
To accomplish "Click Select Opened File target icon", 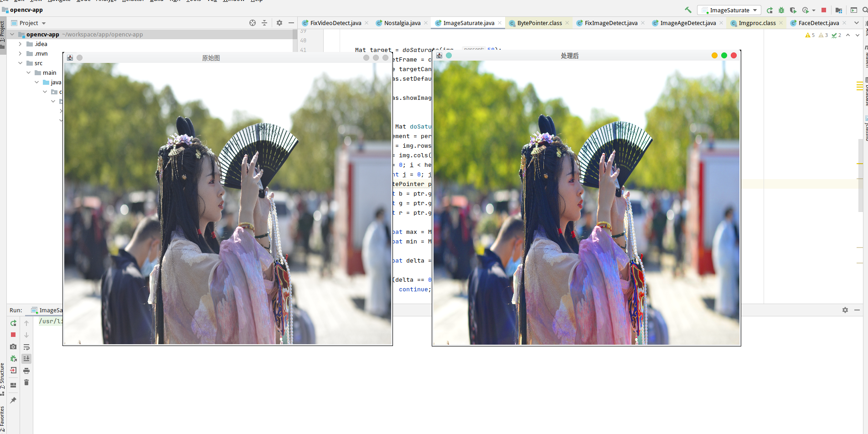I will click(x=253, y=23).
